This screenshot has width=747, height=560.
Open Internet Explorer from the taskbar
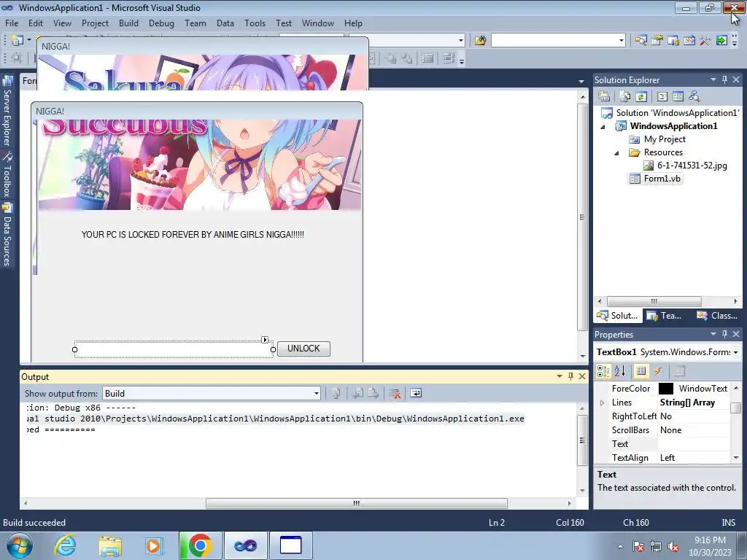pyautogui.click(x=65, y=545)
